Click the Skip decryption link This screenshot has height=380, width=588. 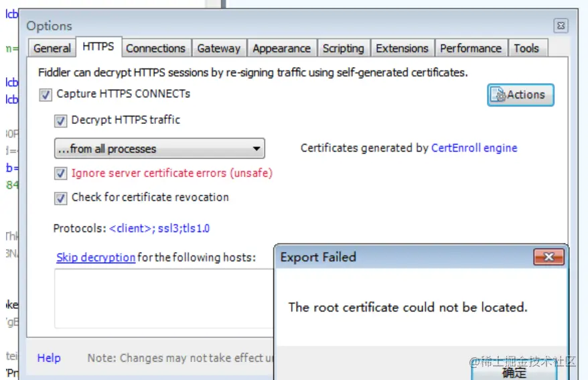96,258
